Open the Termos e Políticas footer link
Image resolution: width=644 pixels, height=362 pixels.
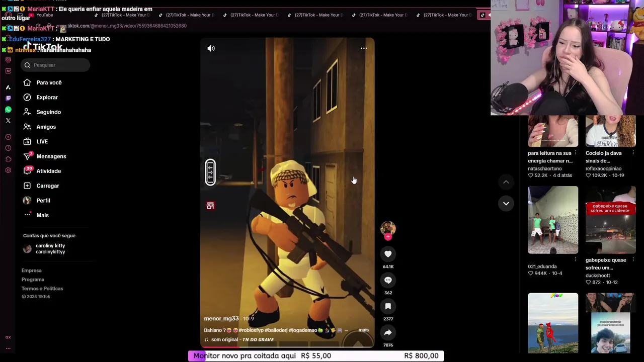click(x=42, y=289)
